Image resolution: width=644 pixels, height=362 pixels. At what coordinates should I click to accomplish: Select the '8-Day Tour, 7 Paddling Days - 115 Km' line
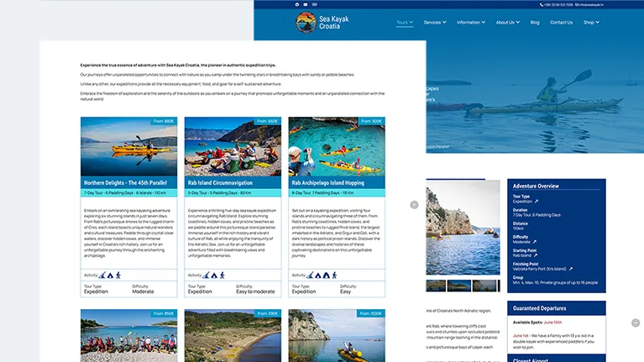324,192
